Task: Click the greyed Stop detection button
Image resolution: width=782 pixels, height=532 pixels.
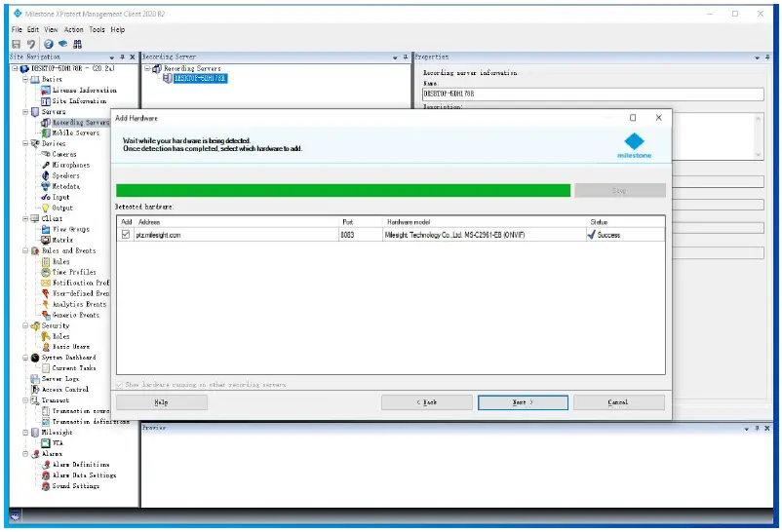Action: [x=620, y=190]
